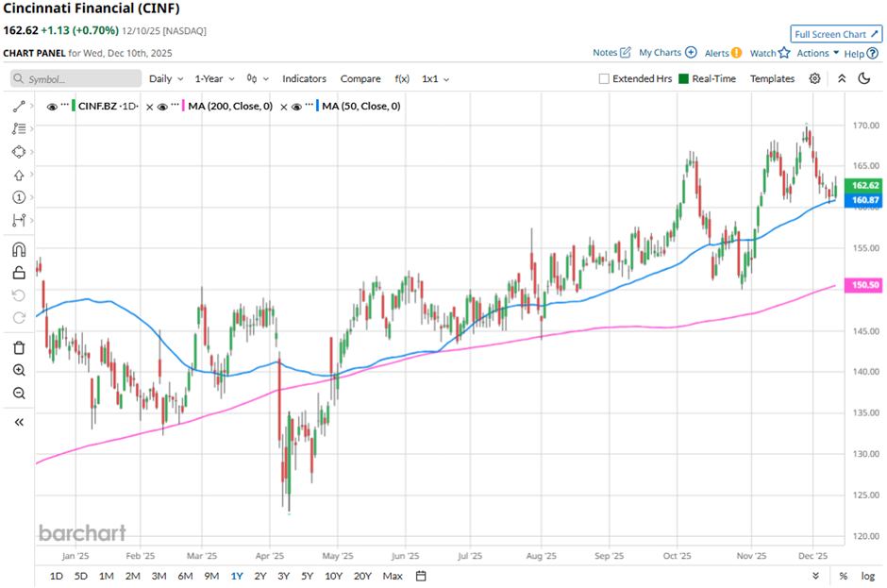Toggle visibility of the CINF.BZ series

(52, 107)
